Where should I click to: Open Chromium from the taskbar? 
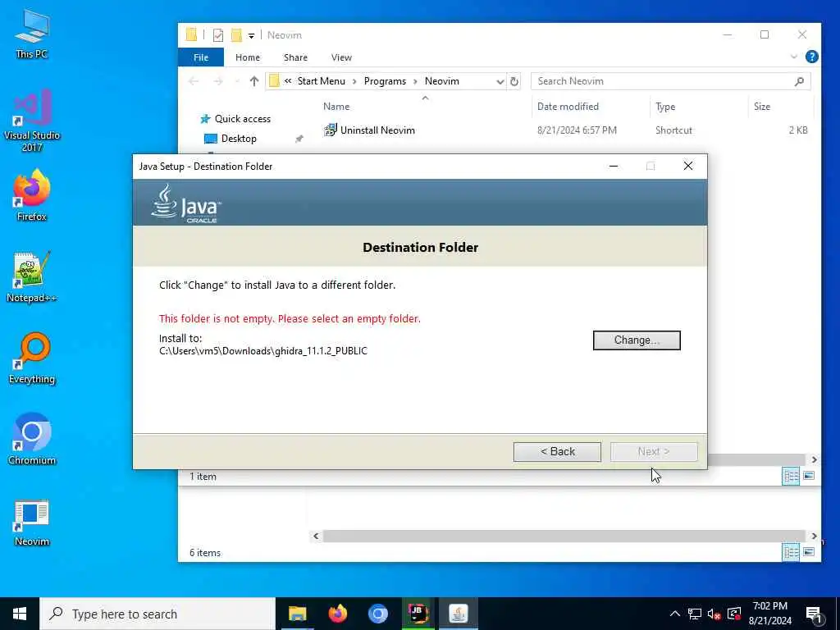(x=377, y=614)
